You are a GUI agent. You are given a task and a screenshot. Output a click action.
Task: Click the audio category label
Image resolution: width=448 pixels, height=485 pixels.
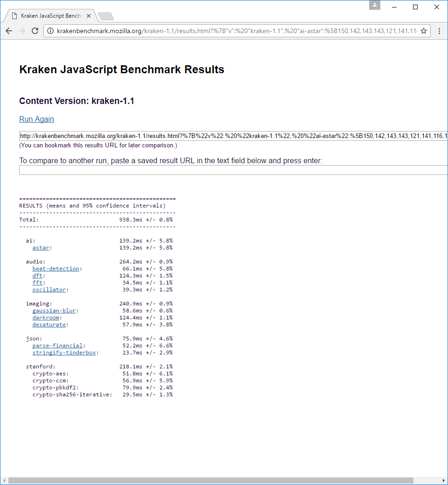click(35, 262)
